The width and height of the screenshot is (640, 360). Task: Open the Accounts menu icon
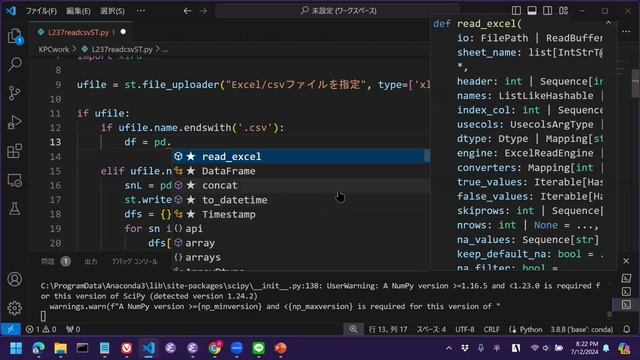pos(15,279)
